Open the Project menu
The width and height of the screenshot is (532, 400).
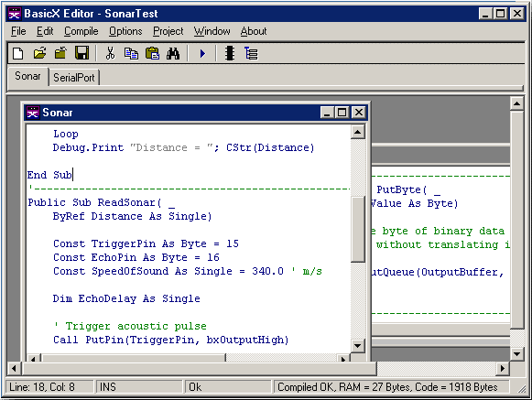click(168, 31)
